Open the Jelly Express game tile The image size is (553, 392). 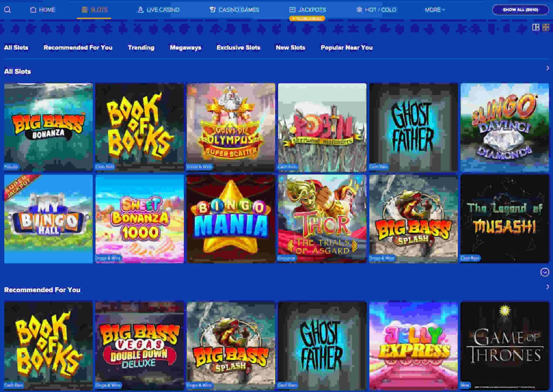point(414,346)
